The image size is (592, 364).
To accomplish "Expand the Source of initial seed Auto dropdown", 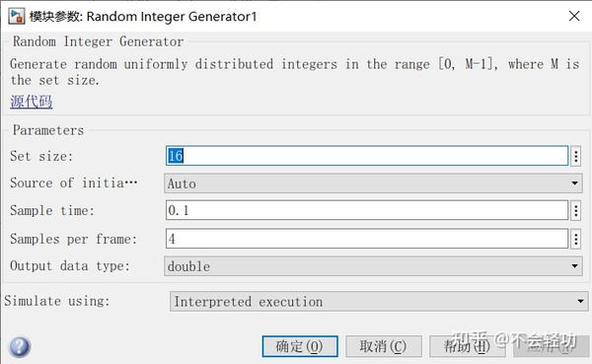I will click(373, 183).
